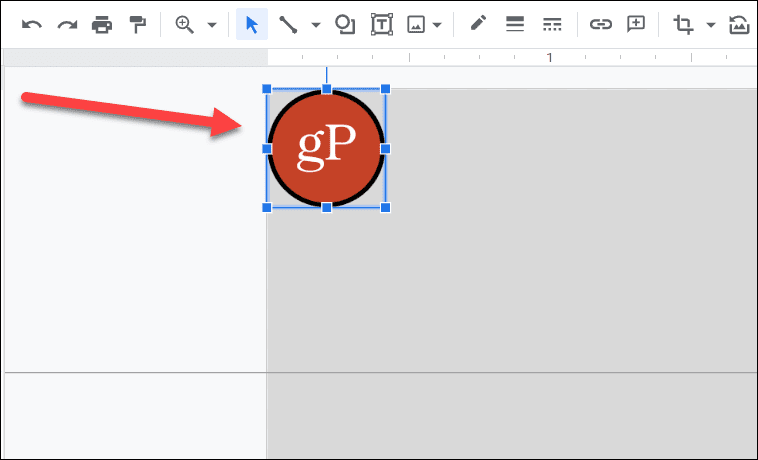
Task: Select the Text box tool
Action: pyautogui.click(x=382, y=24)
